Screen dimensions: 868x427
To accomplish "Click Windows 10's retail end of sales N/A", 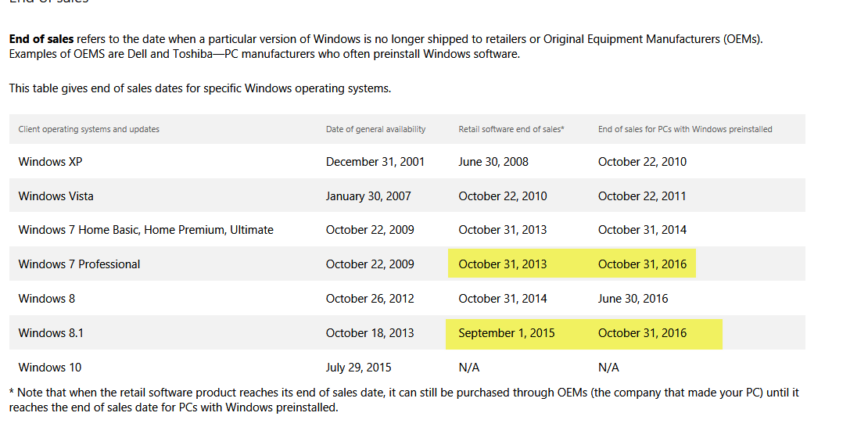I will (469, 368).
